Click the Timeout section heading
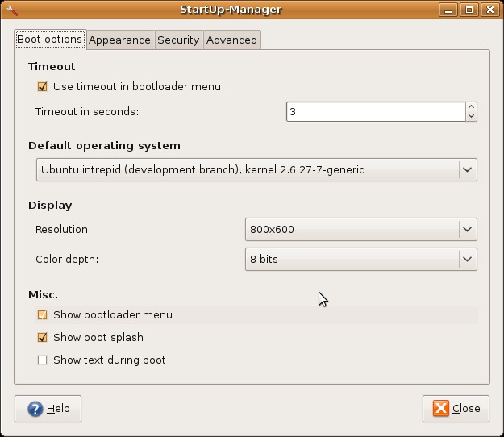504x437 pixels. (52, 66)
